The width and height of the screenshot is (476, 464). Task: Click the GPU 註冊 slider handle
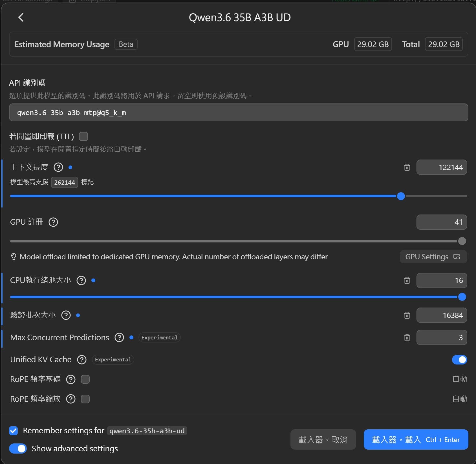pos(462,241)
